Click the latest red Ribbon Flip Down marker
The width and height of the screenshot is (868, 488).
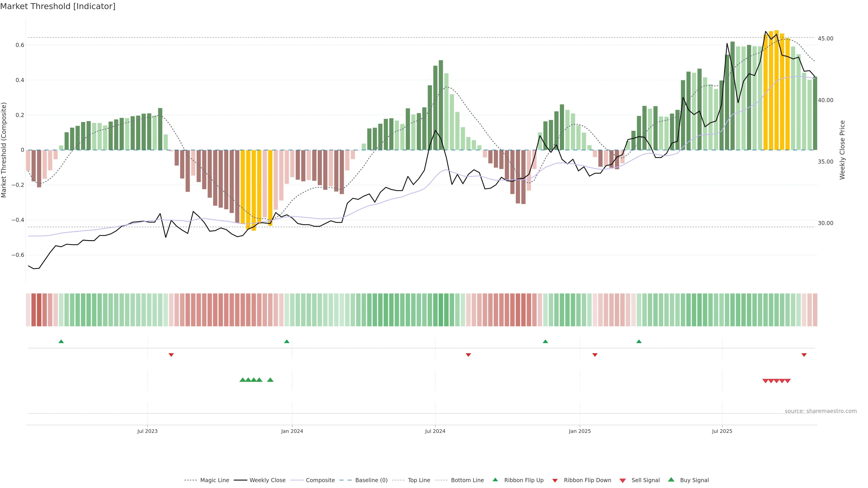[x=804, y=355]
